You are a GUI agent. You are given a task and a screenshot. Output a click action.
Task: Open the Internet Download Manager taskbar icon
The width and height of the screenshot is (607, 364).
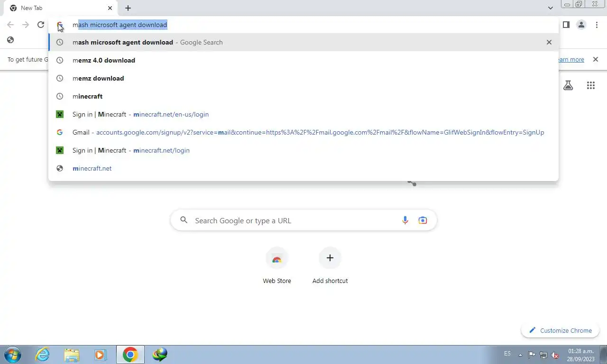coord(160,355)
